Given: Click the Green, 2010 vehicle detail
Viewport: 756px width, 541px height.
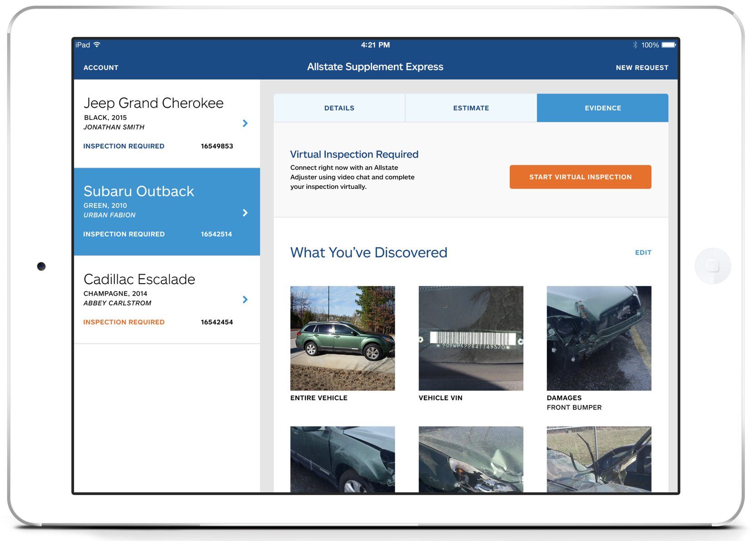Looking at the screenshot, I should pos(105,205).
